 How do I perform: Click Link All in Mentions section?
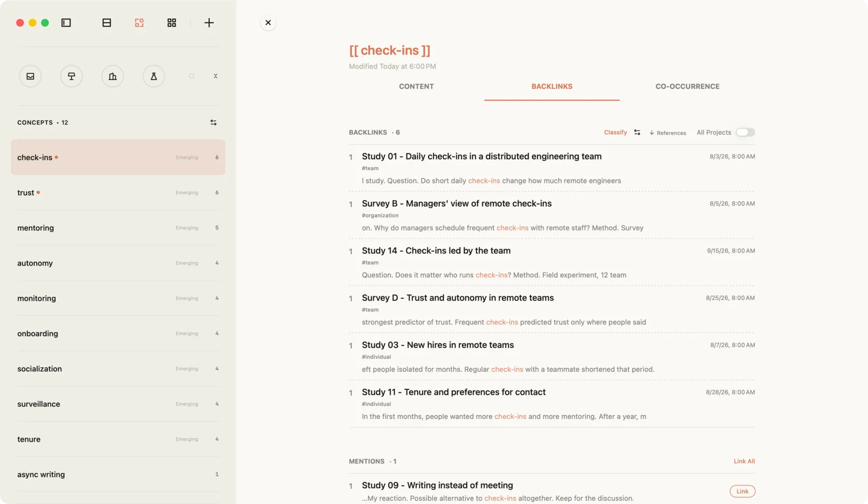[744, 461]
